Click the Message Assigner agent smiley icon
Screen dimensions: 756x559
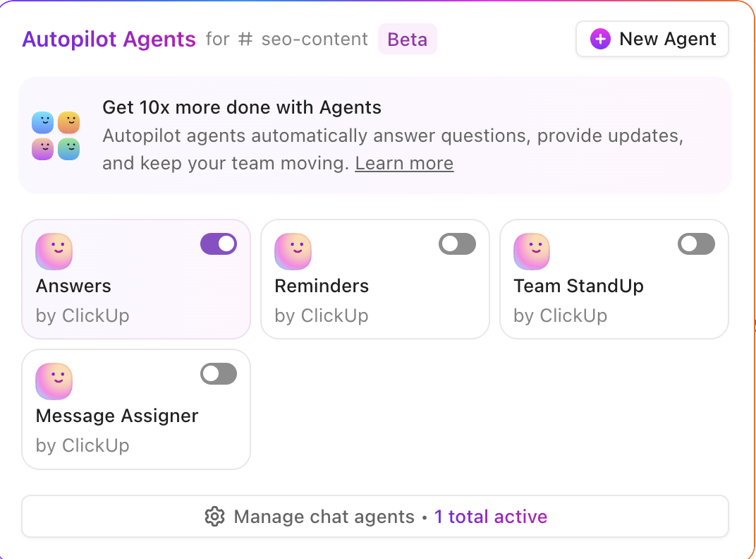pyautogui.click(x=54, y=381)
